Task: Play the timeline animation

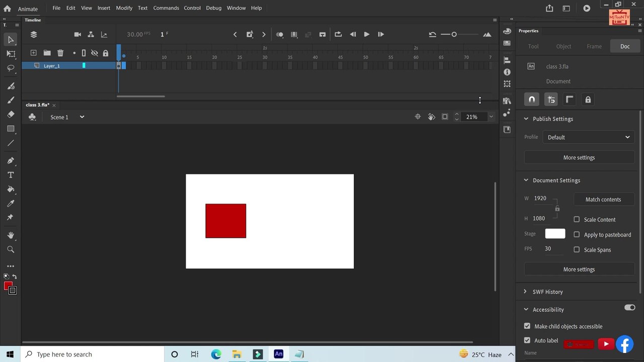Action: point(366,34)
